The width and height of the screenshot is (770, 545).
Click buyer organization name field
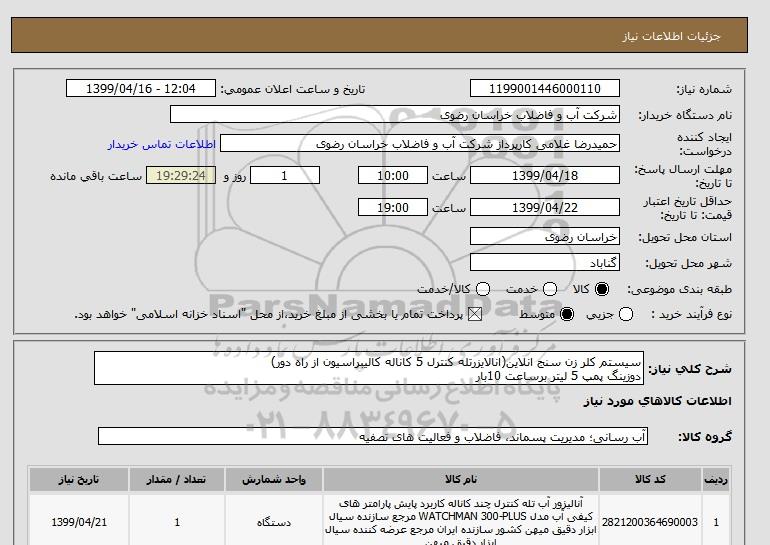(395, 114)
